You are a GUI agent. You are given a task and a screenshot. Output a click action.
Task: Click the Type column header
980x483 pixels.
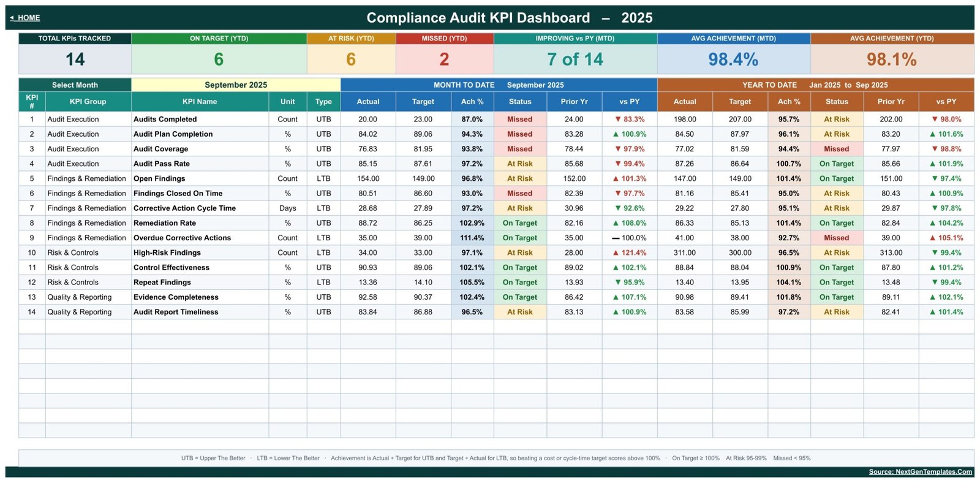tap(323, 102)
